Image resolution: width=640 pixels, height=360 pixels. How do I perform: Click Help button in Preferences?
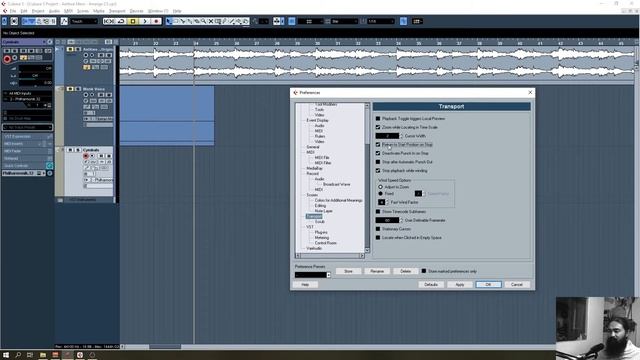click(305, 284)
